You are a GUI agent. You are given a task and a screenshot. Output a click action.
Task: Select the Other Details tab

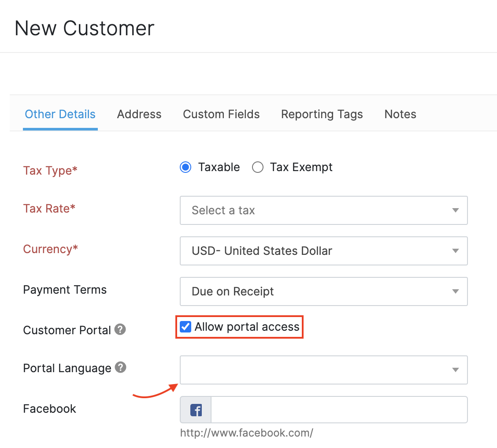pyautogui.click(x=60, y=114)
